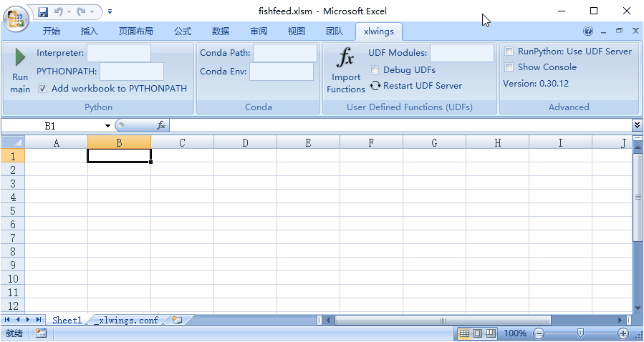Click the horizontal scrollbar right arrow
Image resolution: width=644 pixels, height=342 pixels.
coord(620,320)
